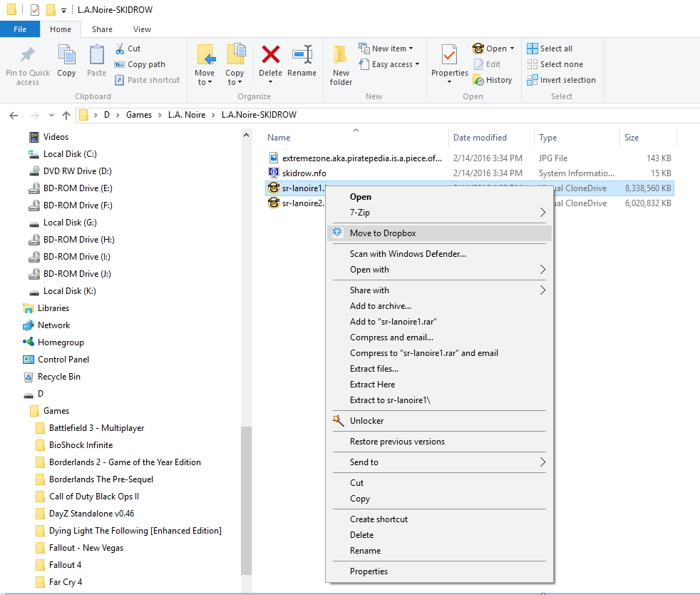Click the navigation pane scroll up arrow
700x595 pixels.
tap(246, 135)
